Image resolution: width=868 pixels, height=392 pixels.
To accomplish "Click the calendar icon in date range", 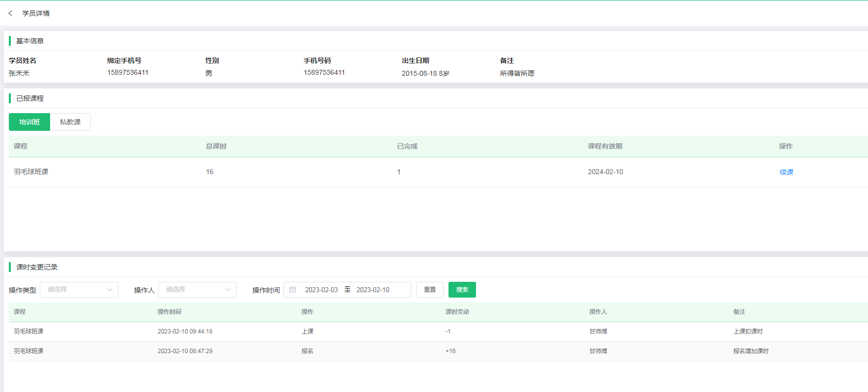I will click(x=293, y=290).
